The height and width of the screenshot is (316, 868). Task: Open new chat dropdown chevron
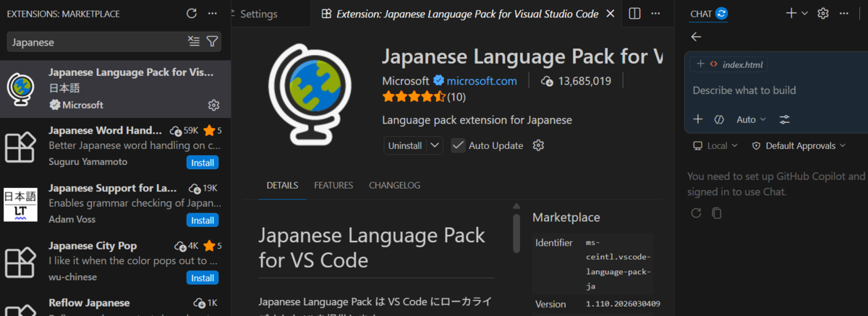pos(804,13)
